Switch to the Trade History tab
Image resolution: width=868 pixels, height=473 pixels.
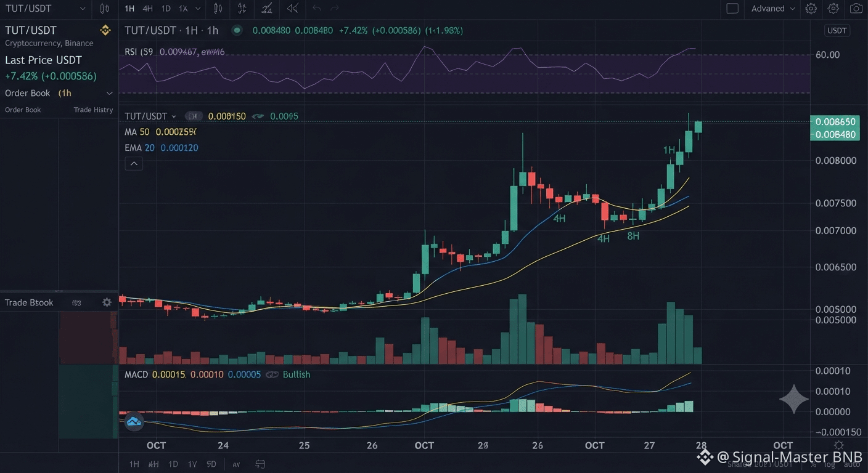94,110
